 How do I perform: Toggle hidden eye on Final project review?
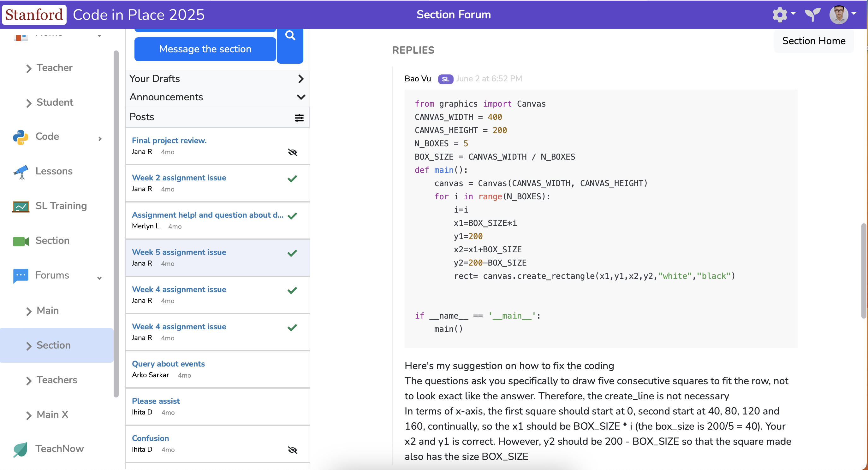(293, 152)
